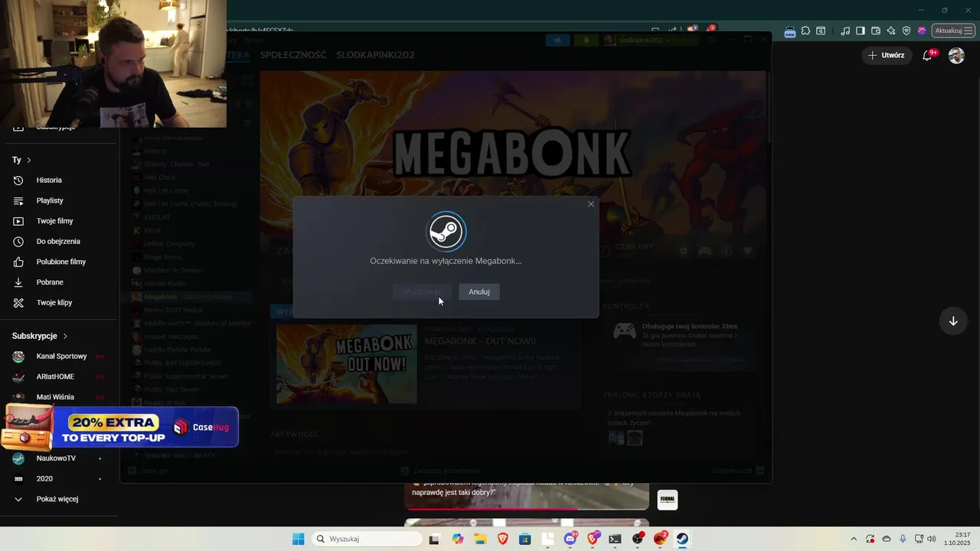Open volume control in system tray
980x551 pixels.
(x=931, y=539)
